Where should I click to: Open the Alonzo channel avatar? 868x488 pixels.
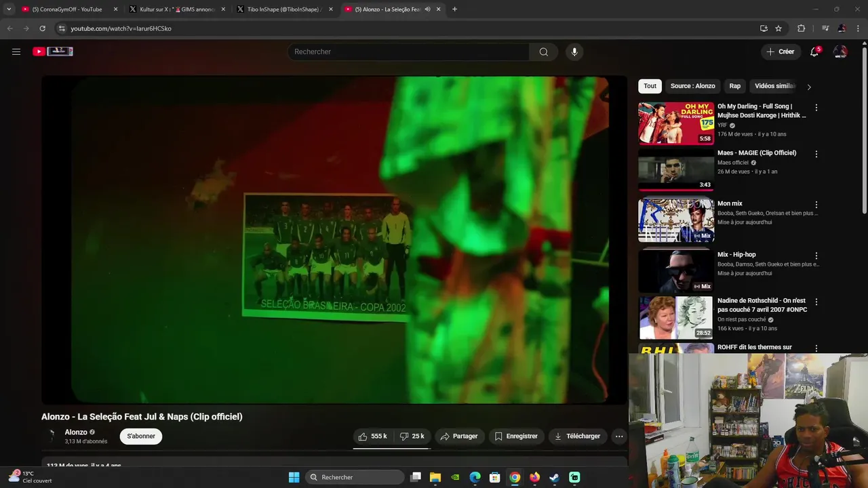(51, 436)
